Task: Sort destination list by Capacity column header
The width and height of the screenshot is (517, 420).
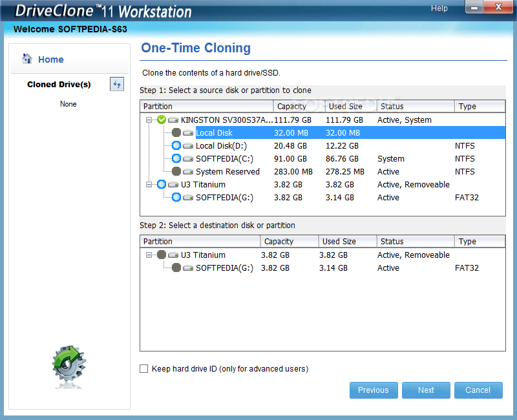Action: pos(290,242)
